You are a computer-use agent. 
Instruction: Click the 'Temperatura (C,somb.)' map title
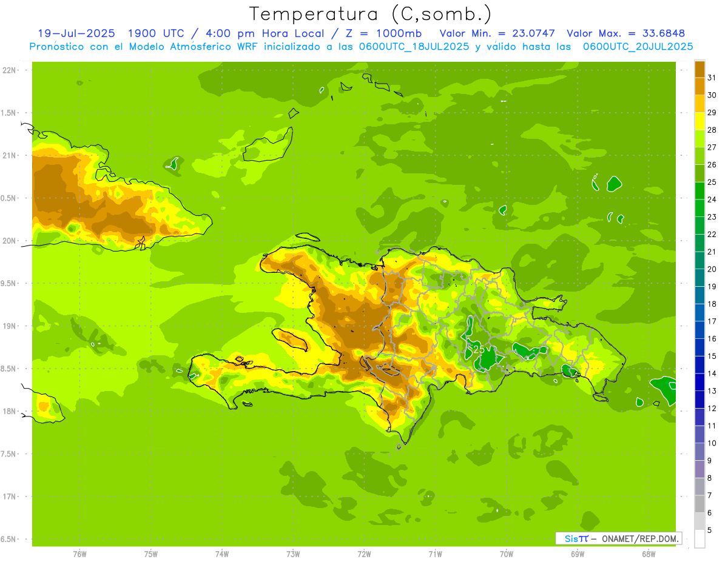pos(370,14)
